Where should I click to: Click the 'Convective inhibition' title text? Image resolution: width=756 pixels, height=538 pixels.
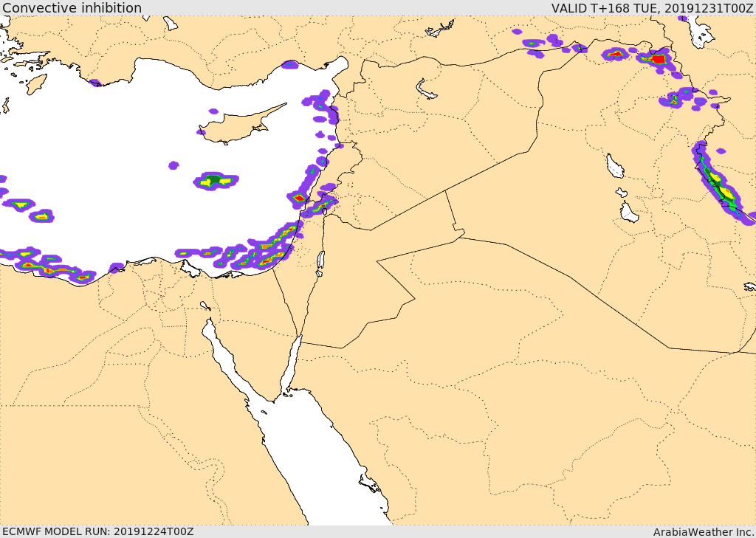coord(72,7)
